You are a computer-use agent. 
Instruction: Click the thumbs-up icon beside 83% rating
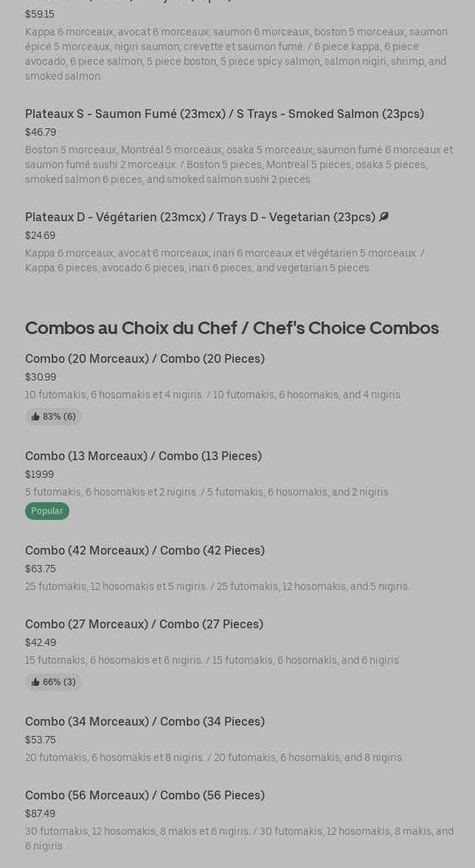pos(35,417)
